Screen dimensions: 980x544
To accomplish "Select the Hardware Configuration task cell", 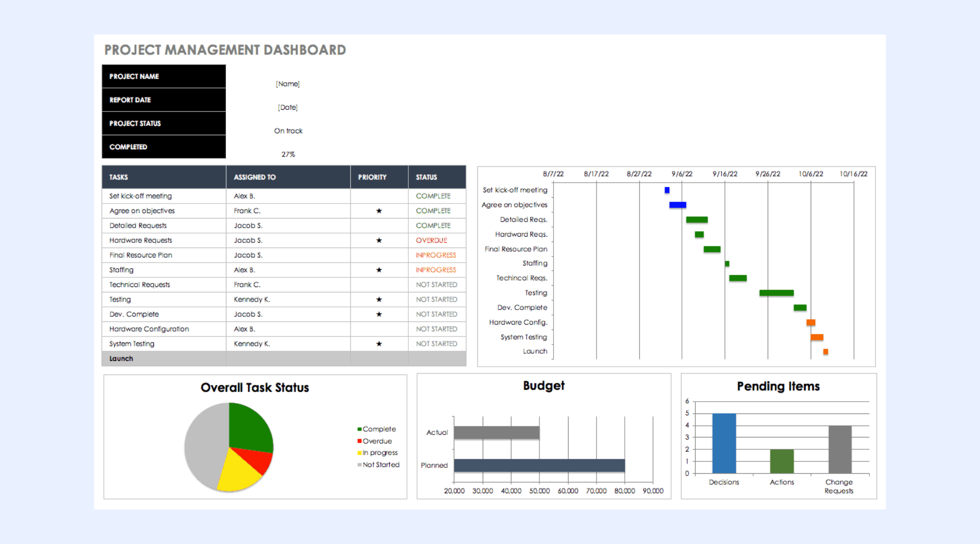I will pos(164,329).
